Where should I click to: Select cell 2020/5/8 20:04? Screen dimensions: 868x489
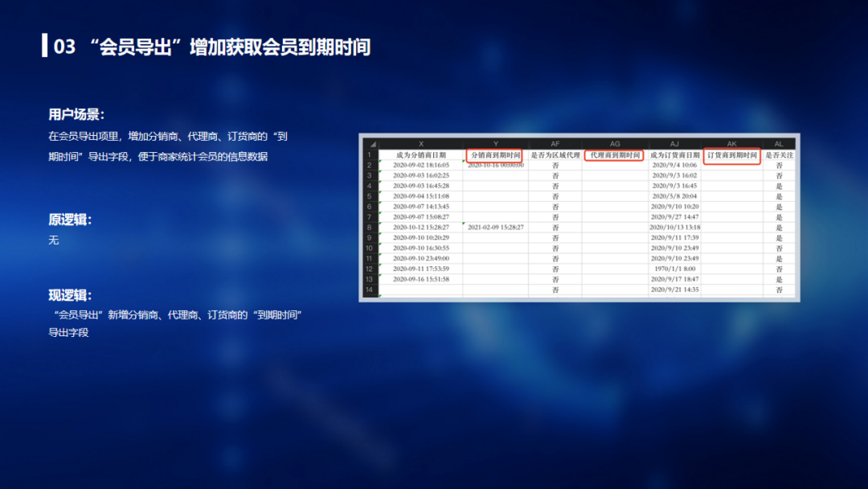(x=674, y=196)
